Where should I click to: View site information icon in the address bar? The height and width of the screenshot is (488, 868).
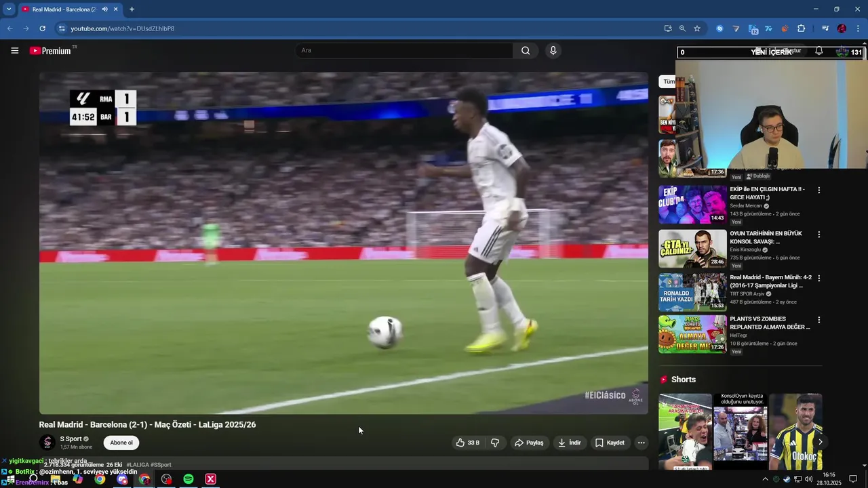62,28
